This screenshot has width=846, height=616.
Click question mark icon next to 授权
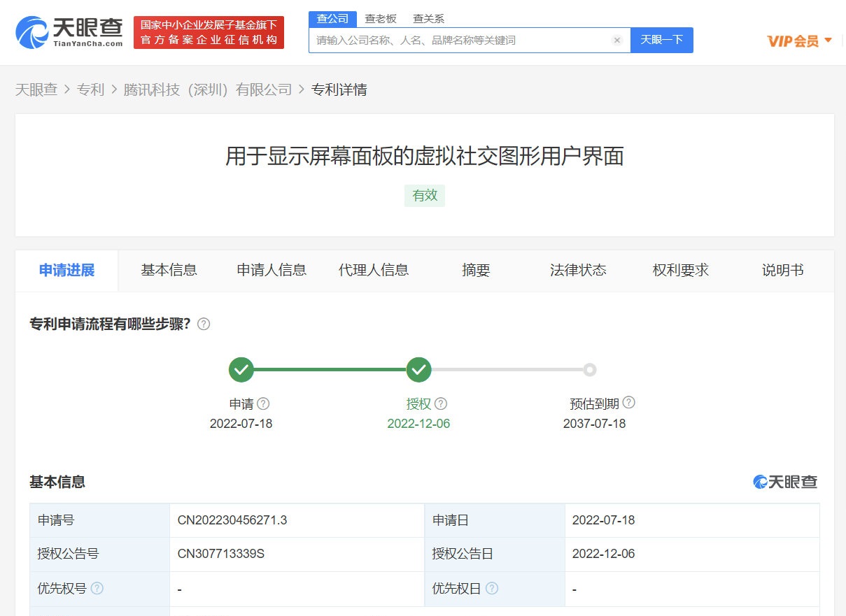pyautogui.click(x=440, y=403)
